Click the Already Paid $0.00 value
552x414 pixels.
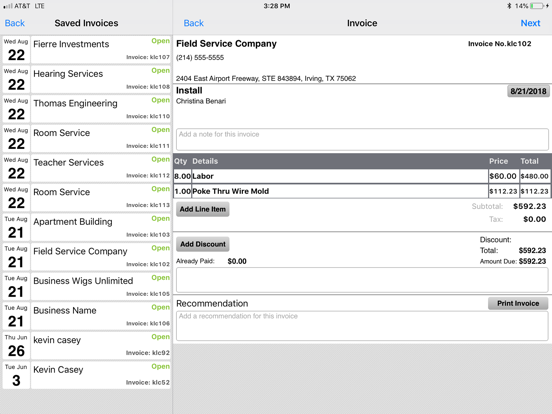click(237, 261)
